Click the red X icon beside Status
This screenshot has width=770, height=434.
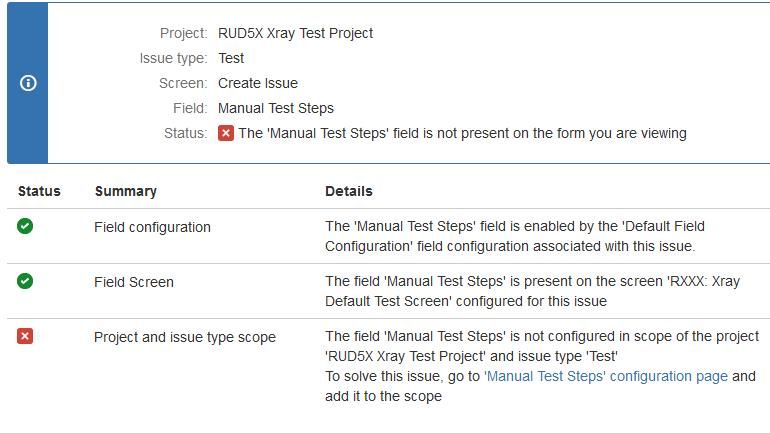(226, 133)
